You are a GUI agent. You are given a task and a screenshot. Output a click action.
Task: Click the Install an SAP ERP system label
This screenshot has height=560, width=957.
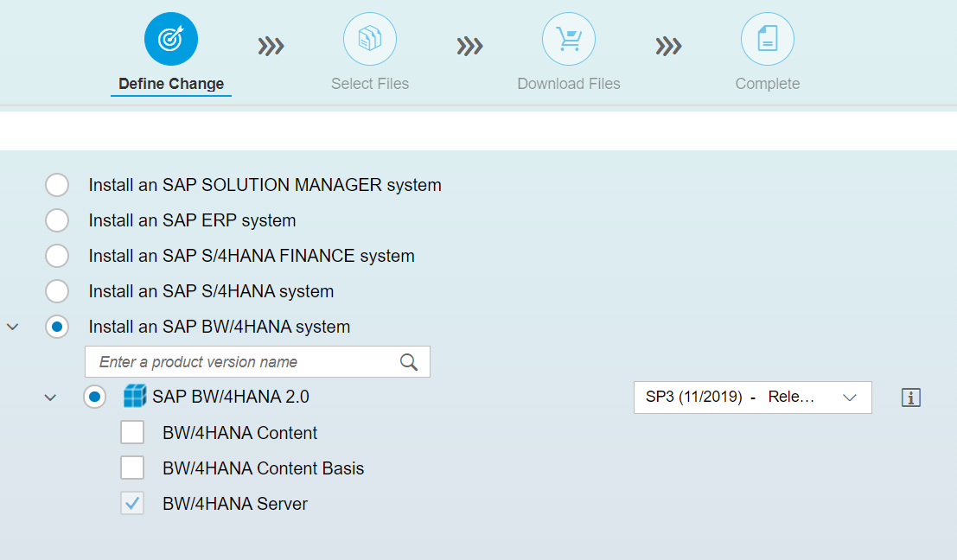(192, 220)
